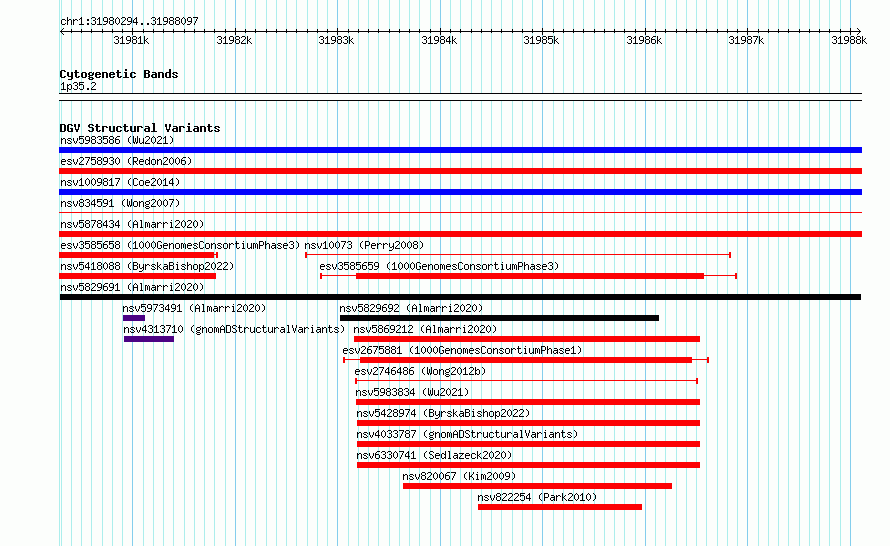Screen dimensions: 890x546
Task: Select the purple bar under nsv4313710
Action: [149, 339]
